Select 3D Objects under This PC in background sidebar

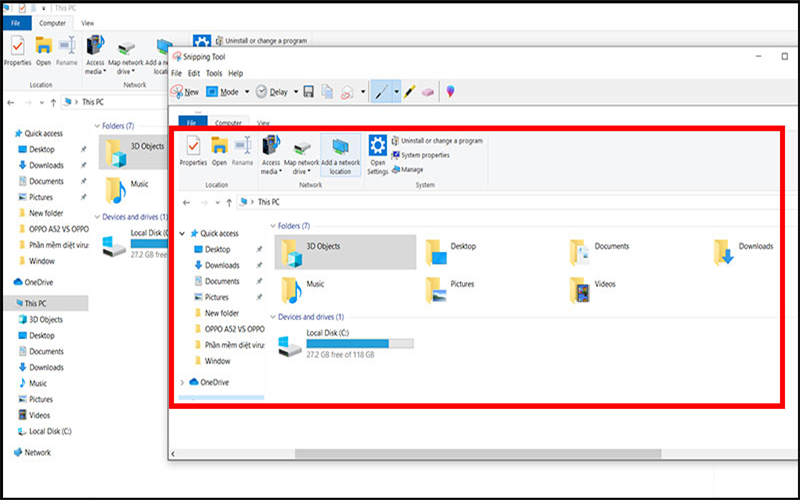(x=41, y=319)
